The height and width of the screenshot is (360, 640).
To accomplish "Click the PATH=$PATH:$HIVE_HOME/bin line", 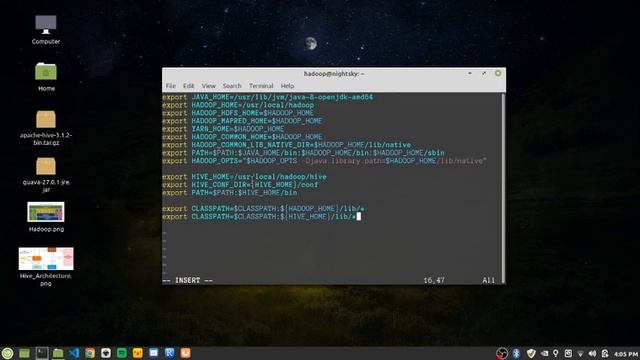I will [230, 193].
